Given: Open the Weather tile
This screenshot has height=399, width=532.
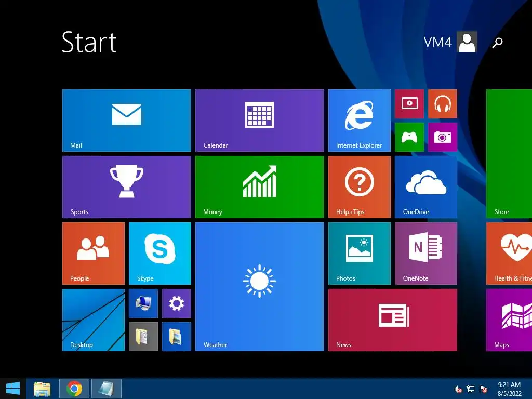Looking at the screenshot, I should point(260,287).
